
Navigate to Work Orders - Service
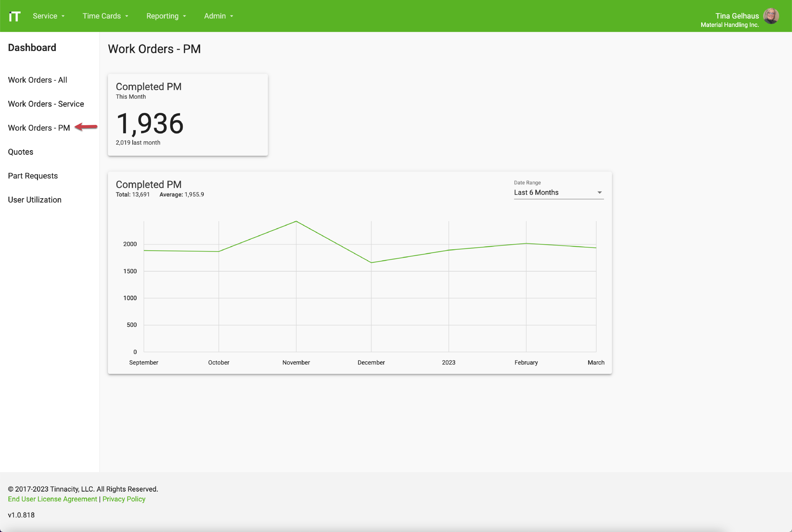point(46,104)
